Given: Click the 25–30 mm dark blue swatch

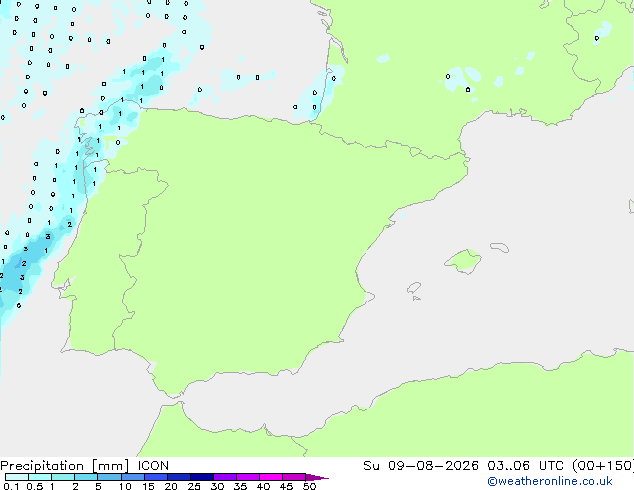Looking at the screenshot, I should [x=201, y=477].
